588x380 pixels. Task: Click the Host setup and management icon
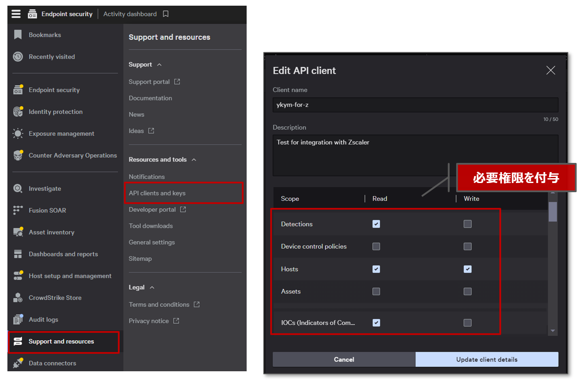[x=18, y=276]
